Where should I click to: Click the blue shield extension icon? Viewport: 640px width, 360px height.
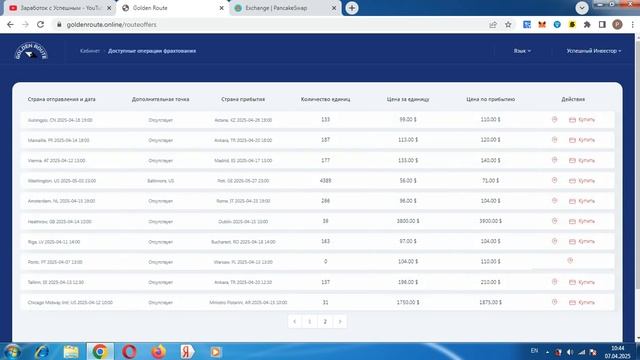[x=557, y=24]
